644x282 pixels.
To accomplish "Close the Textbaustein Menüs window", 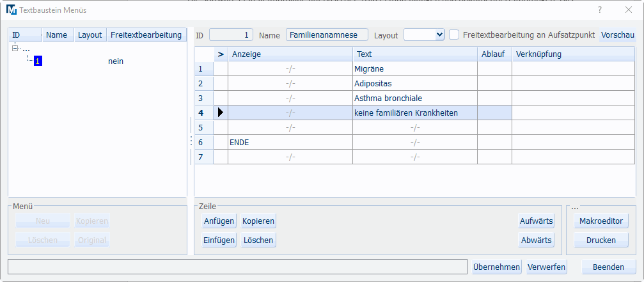I will [x=629, y=10].
